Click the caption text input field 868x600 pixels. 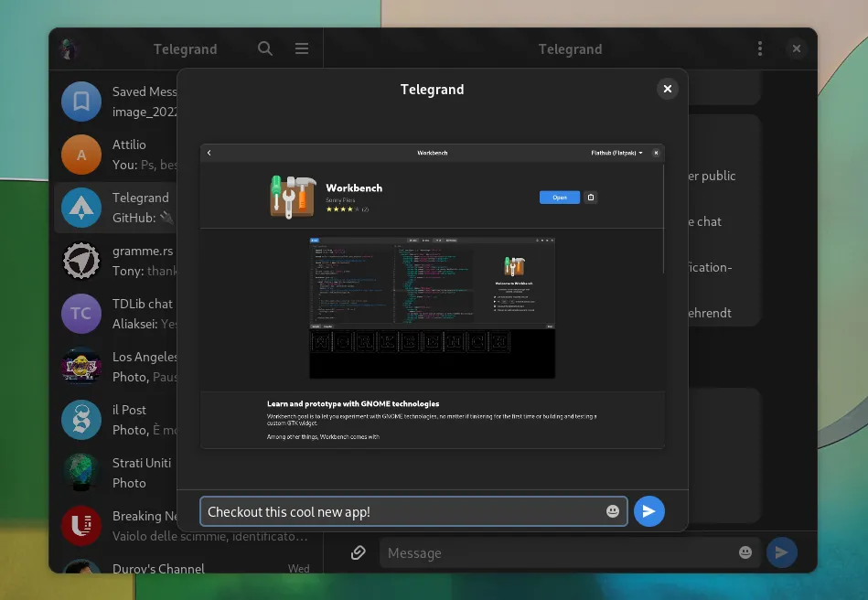[402, 511]
